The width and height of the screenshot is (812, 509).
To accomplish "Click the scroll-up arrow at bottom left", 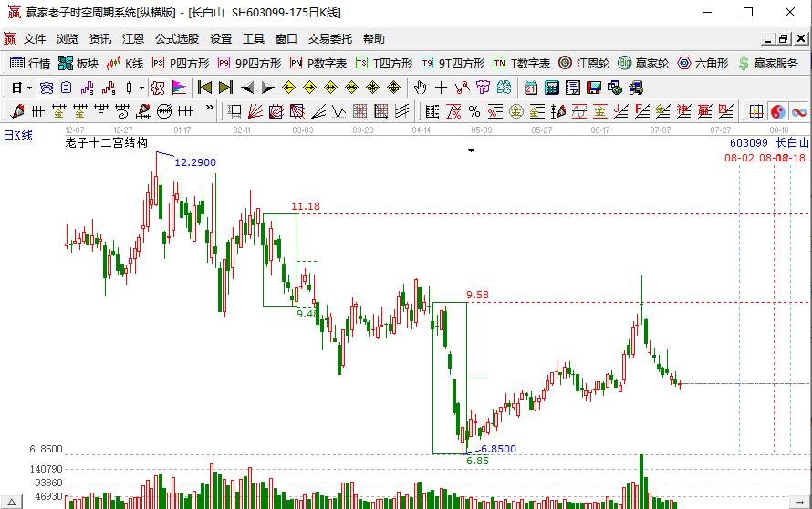I will click(x=11, y=501).
